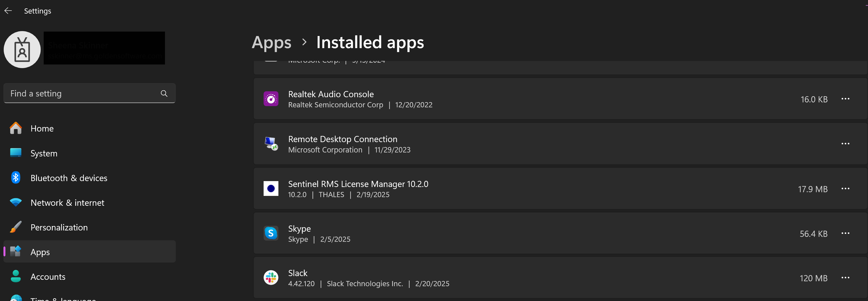Click the 56.4 KB size value
Viewport: 868px width, 301px height.
point(814,234)
